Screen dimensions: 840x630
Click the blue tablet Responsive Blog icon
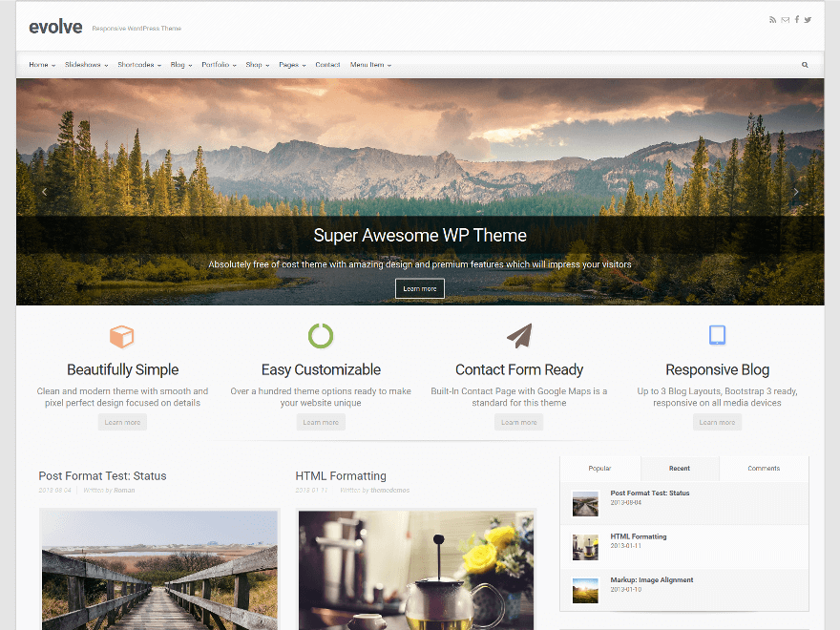(717, 335)
